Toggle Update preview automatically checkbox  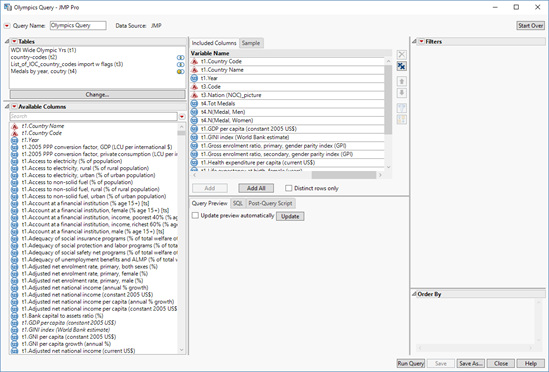click(195, 215)
